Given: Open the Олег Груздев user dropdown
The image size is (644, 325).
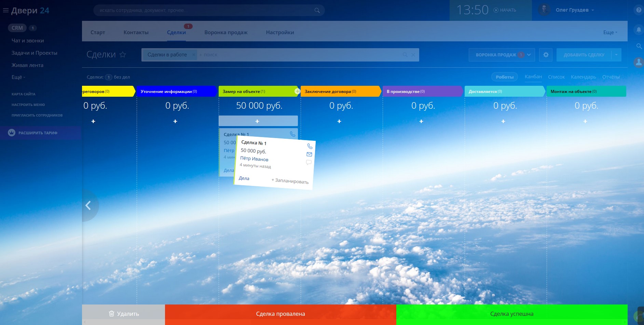Looking at the screenshot, I should 575,10.
